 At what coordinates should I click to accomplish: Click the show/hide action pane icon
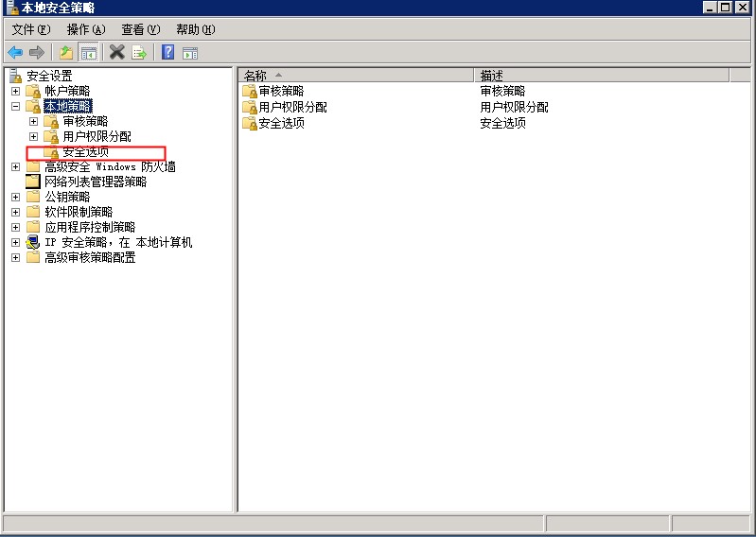[x=190, y=52]
